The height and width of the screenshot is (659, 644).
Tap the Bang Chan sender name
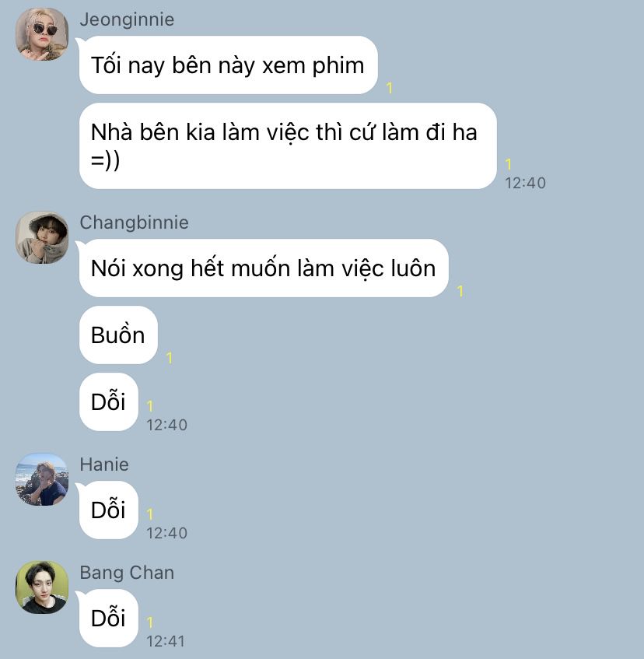click(x=127, y=573)
